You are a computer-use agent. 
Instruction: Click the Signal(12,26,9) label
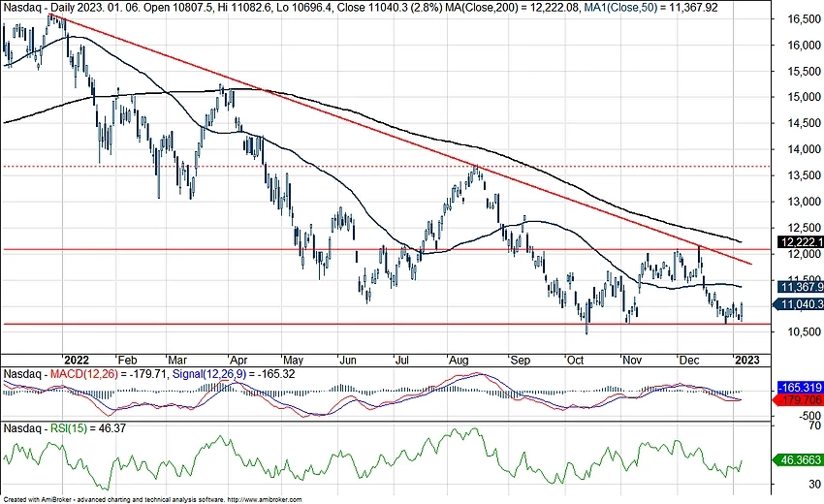[x=210, y=374]
